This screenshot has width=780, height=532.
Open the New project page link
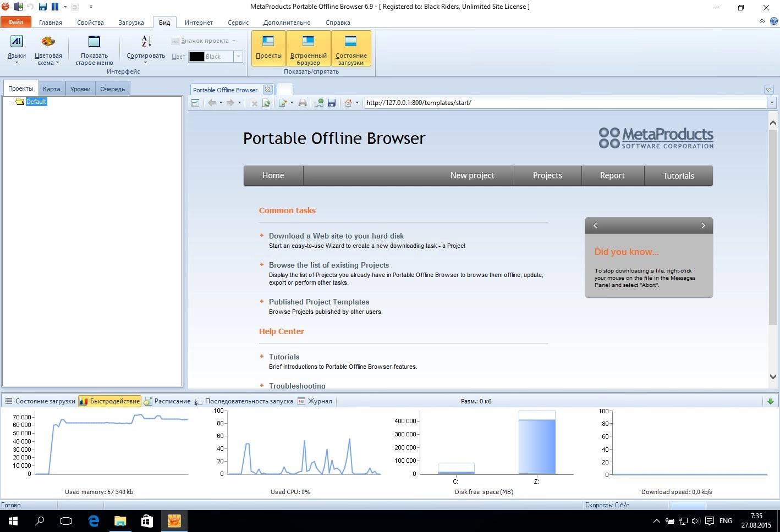coord(472,175)
